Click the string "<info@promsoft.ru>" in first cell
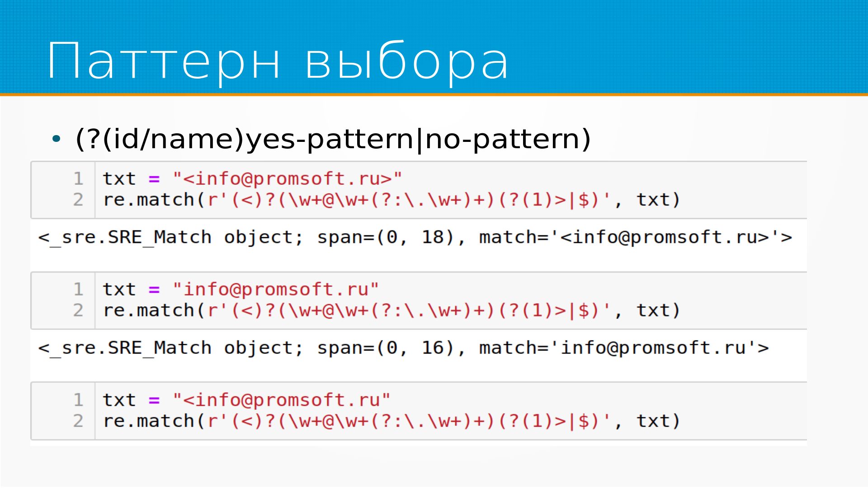Screen dimensions: 868x488 287,178
